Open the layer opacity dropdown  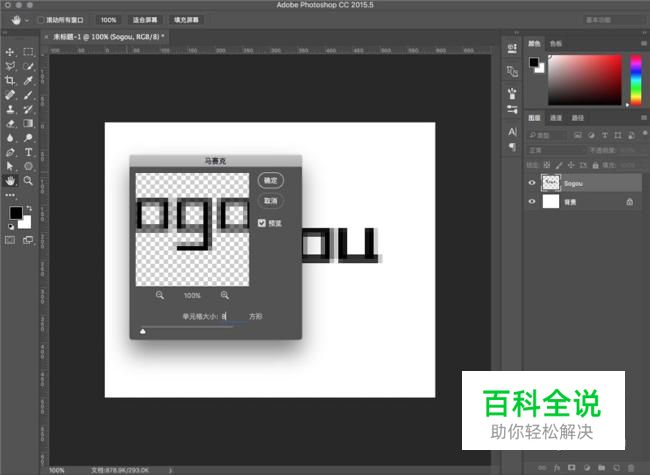pyautogui.click(x=628, y=150)
